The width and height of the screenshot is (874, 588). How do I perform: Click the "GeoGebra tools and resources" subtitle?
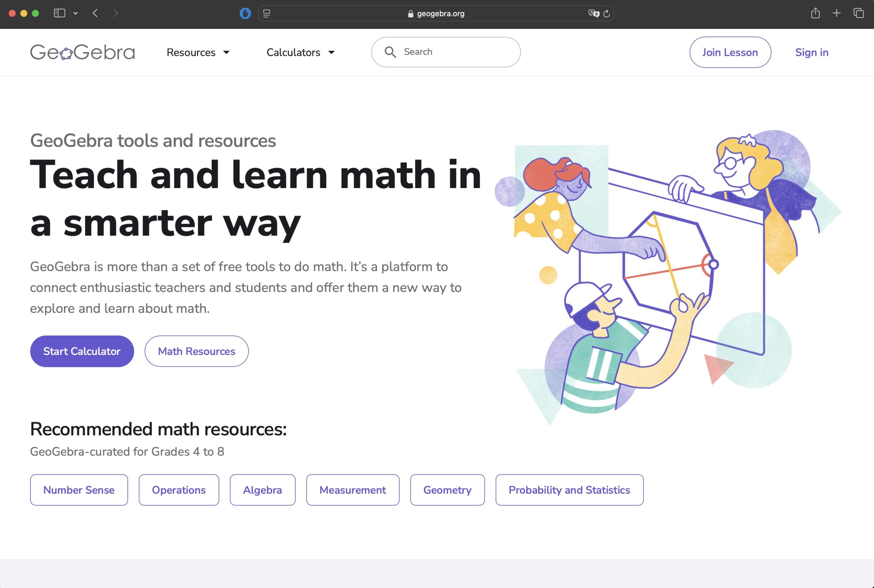[153, 141]
